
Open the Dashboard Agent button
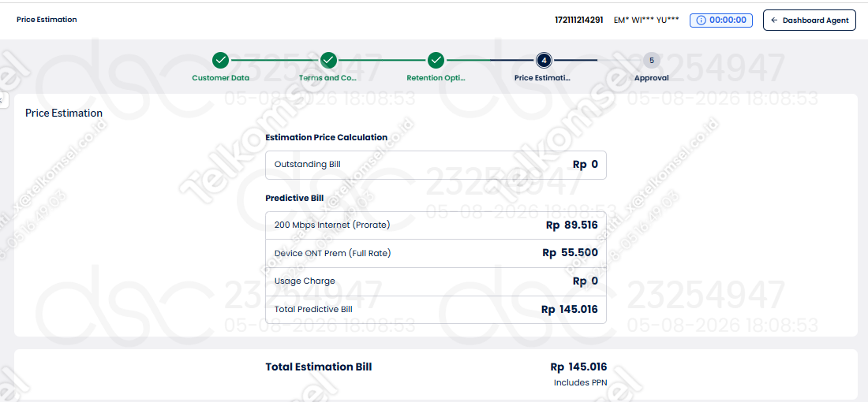coord(810,20)
